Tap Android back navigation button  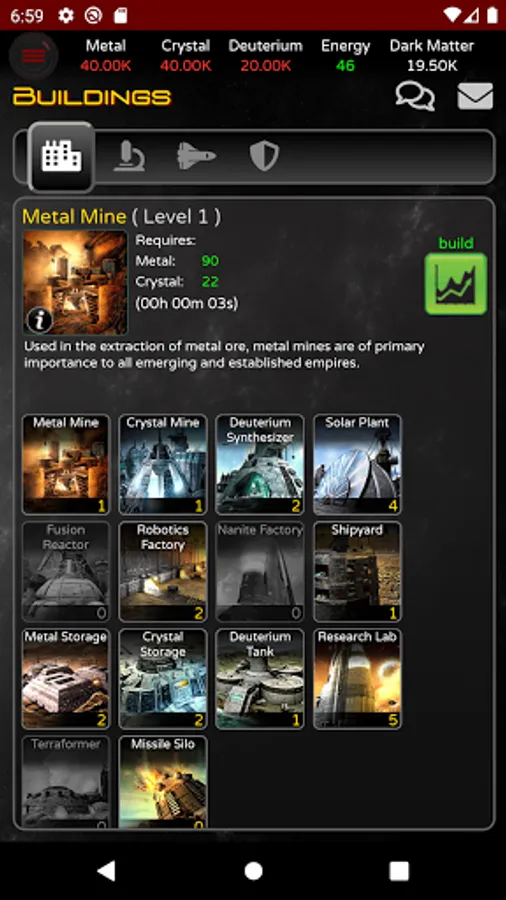[107, 871]
